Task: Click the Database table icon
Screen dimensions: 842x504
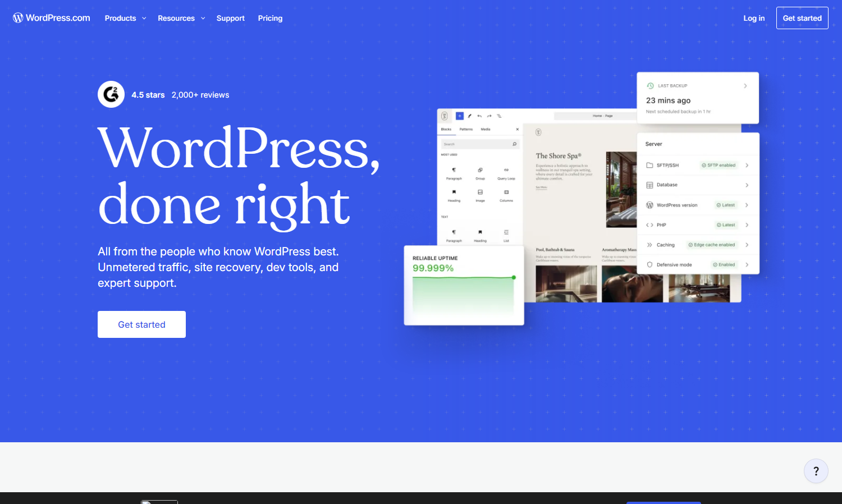Action: tap(649, 185)
